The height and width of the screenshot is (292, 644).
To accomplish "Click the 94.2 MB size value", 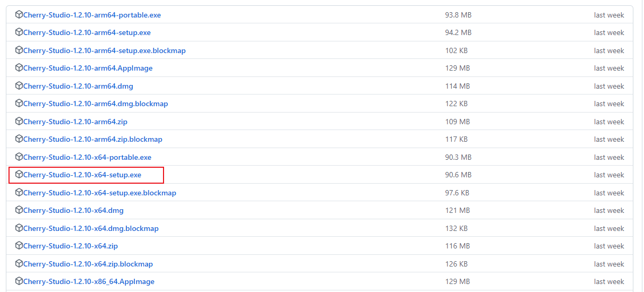I will tap(458, 32).
